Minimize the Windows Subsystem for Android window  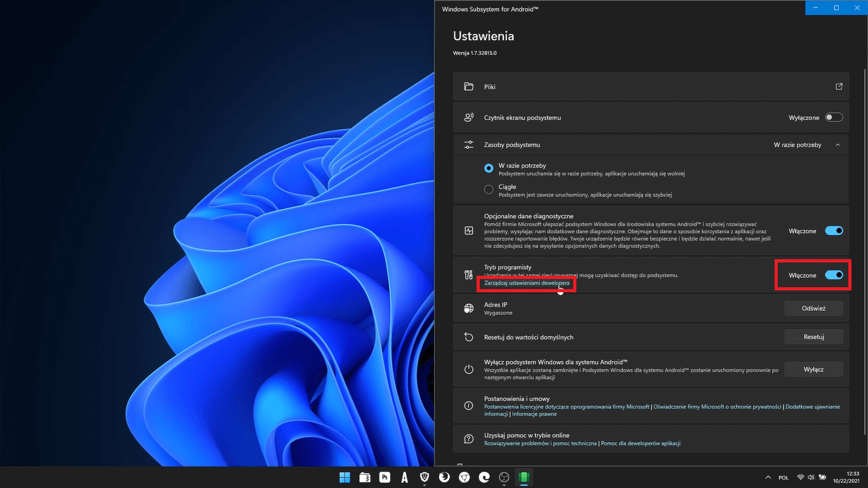(816, 8)
